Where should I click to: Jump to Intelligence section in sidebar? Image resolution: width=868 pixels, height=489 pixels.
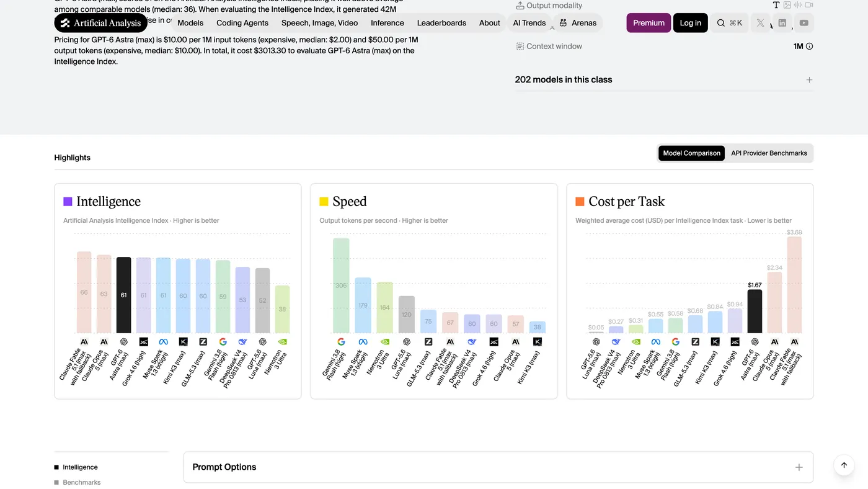pyautogui.click(x=80, y=467)
